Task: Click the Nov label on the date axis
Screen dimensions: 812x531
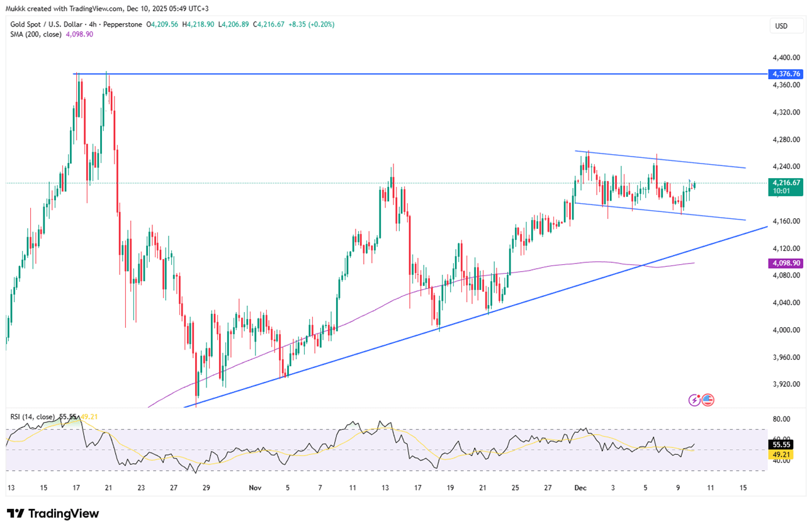Action: tap(255, 488)
